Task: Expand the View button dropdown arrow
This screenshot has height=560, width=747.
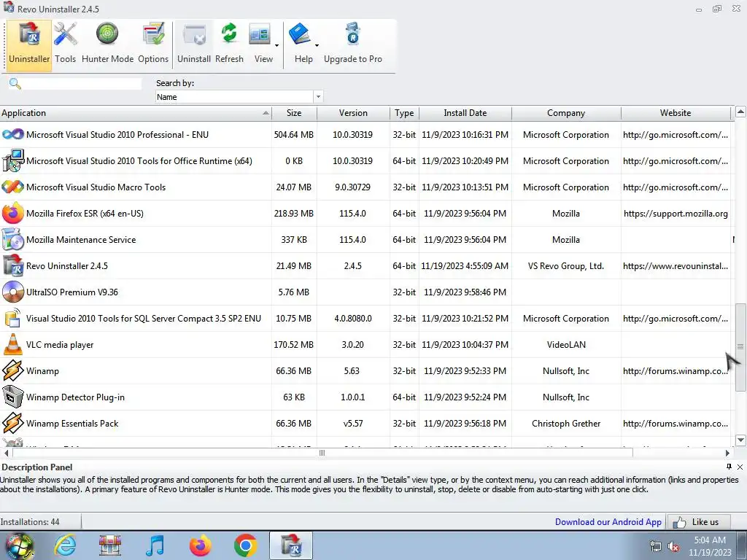Action: pyautogui.click(x=276, y=46)
